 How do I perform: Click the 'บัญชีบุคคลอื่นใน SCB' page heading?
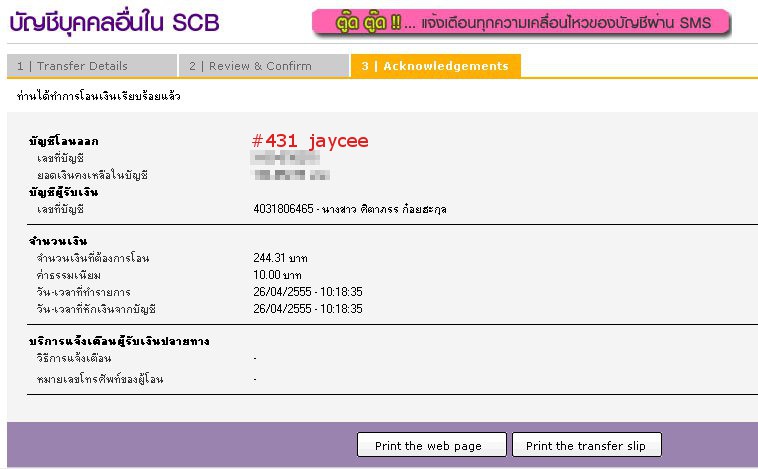click(x=115, y=23)
